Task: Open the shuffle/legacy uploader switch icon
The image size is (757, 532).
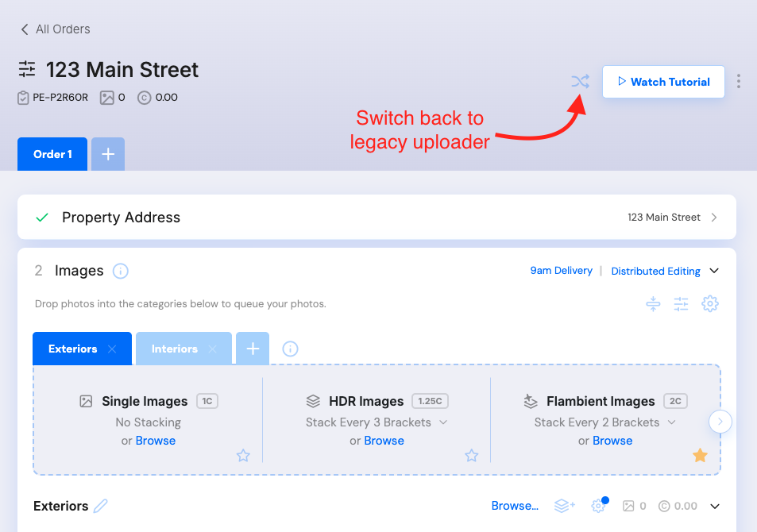Action: (x=581, y=81)
